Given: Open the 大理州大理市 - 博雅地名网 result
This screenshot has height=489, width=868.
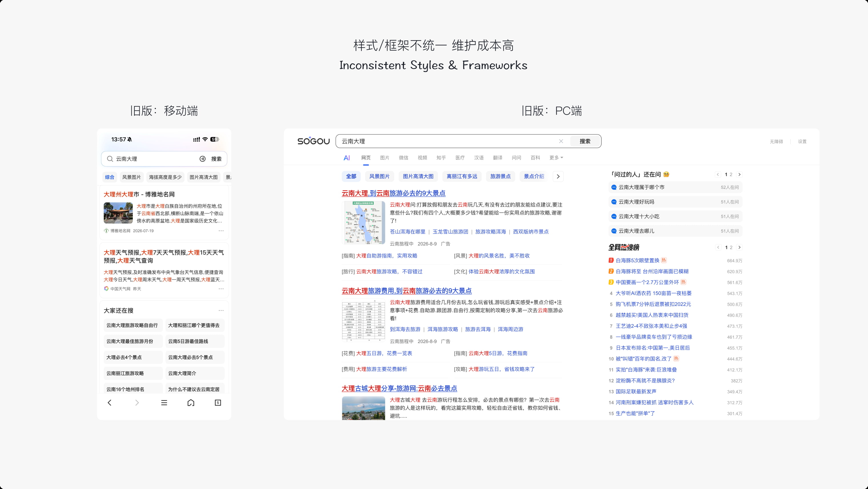Looking at the screenshot, I should [x=139, y=194].
